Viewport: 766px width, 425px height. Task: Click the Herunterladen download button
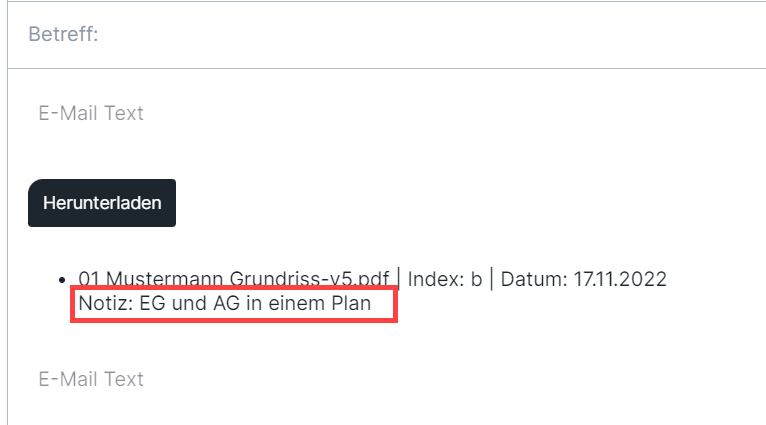click(102, 203)
